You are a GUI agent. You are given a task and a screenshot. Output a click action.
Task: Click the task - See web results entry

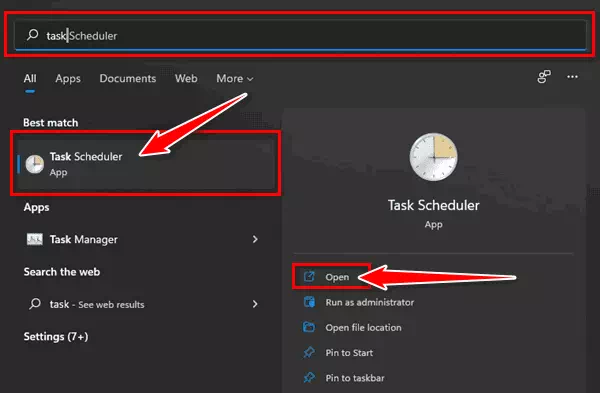tap(142, 304)
